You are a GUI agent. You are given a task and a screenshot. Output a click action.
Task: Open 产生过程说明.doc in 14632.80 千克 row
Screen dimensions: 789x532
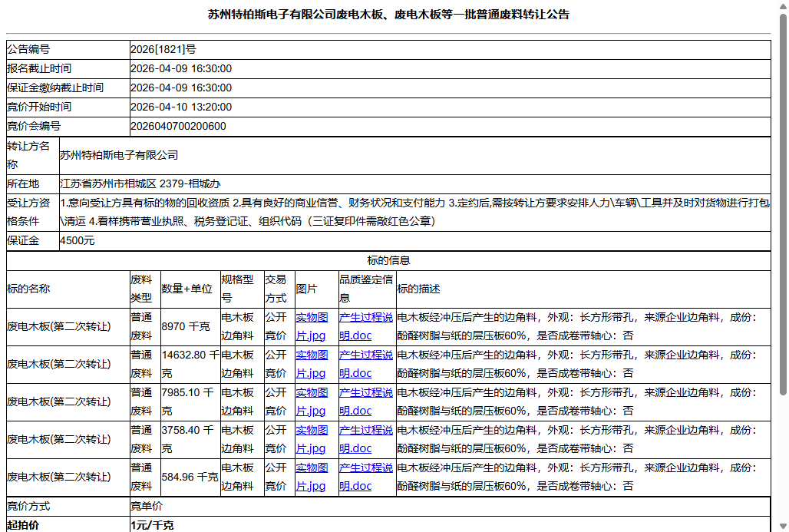click(x=366, y=365)
